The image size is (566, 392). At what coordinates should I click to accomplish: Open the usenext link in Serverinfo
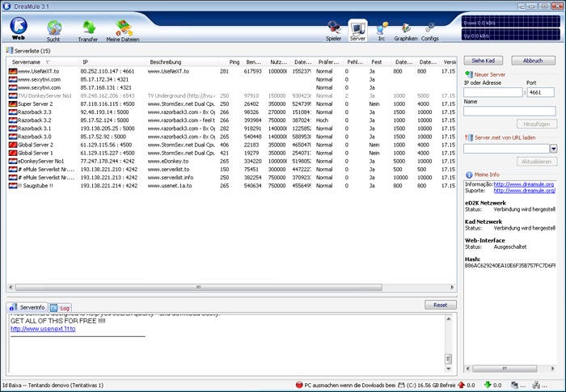coord(43,329)
